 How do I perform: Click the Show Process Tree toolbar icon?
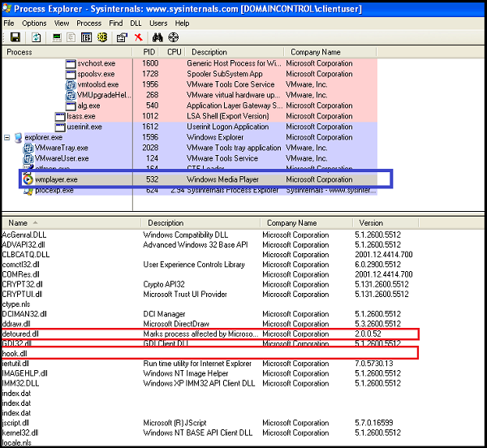[71, 37]
